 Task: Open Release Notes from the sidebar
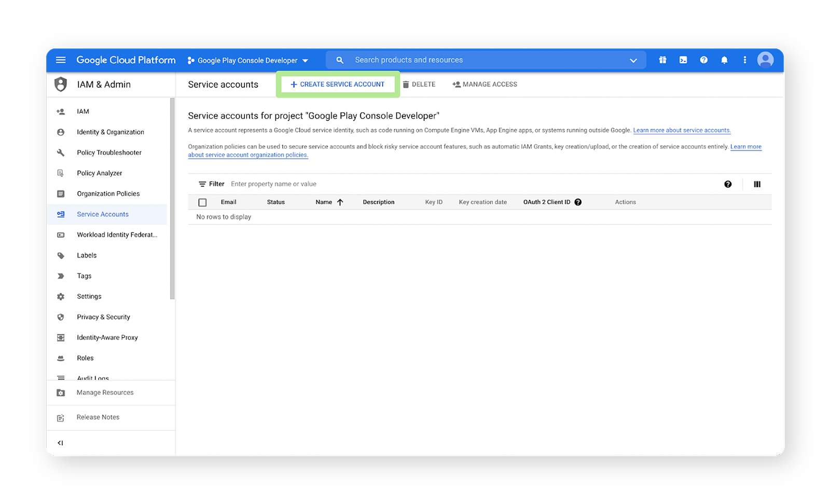point(98,417)
